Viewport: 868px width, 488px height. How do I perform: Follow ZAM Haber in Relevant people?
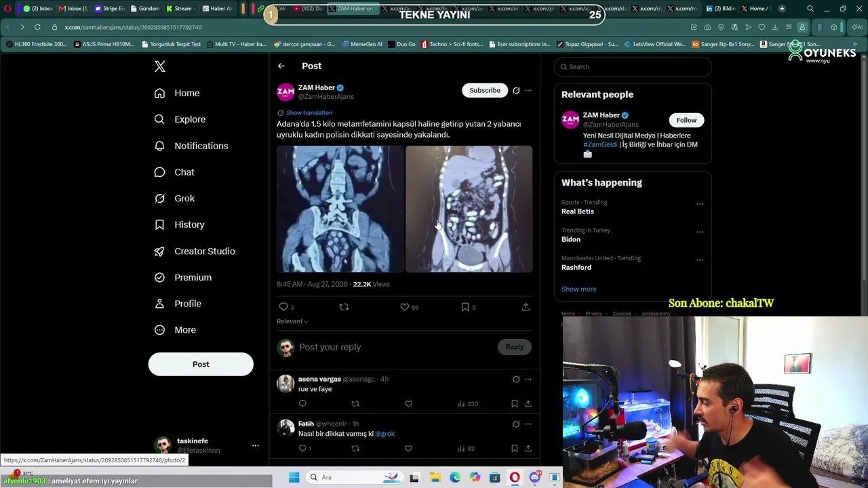click(x=686, y=120)
